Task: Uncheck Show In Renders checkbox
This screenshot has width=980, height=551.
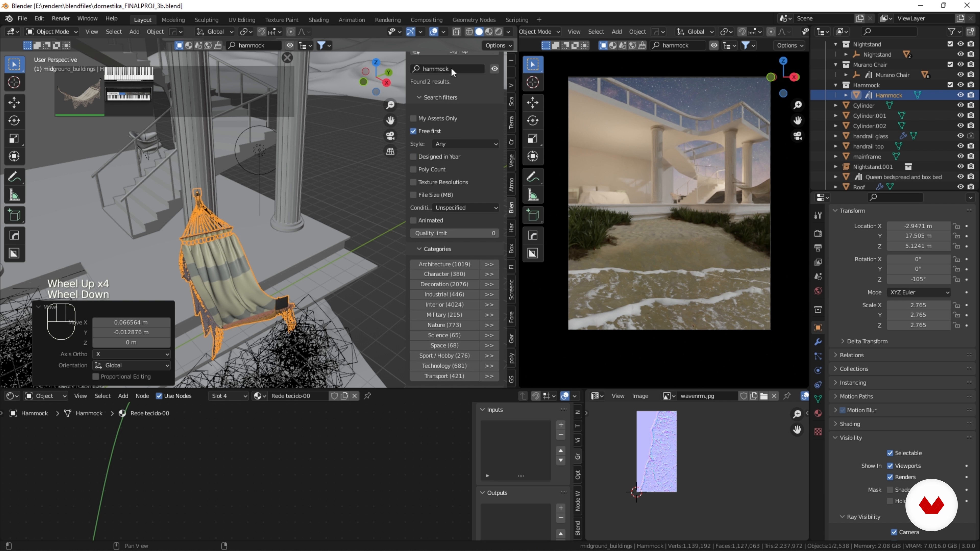Action: tap(890, 477)
